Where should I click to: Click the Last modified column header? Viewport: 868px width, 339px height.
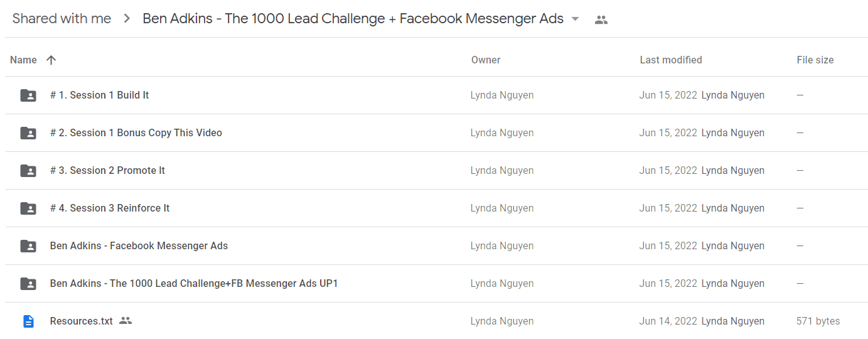[x=671, y=60]
